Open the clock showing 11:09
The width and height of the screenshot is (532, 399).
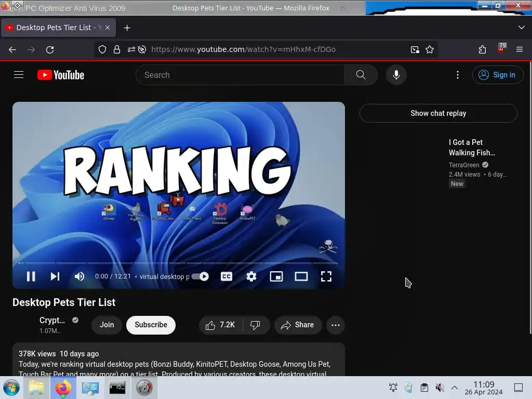pos(484,388)
